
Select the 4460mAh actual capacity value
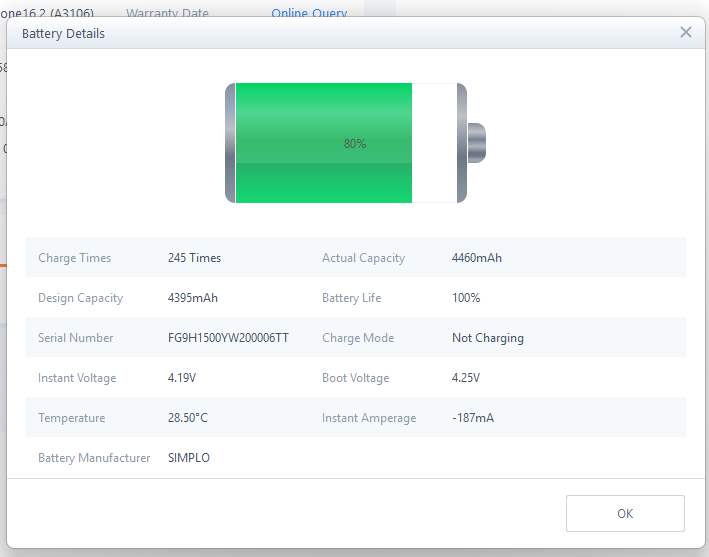click(476, 258)
